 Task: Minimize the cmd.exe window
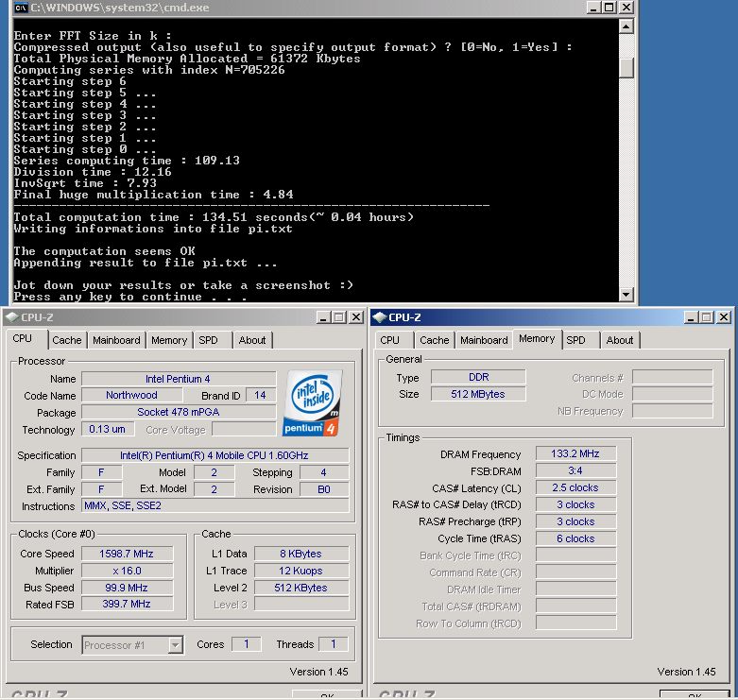[593, 8]
